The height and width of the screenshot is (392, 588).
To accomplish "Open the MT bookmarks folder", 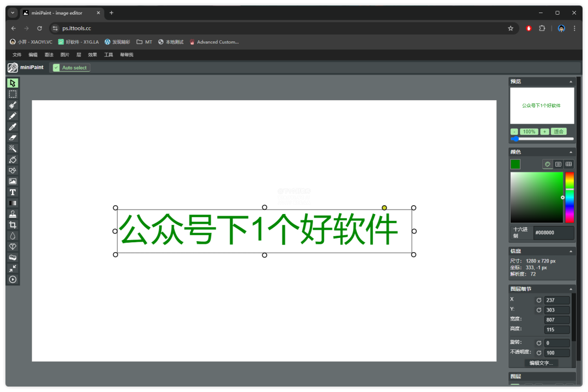I will (144, 42).
